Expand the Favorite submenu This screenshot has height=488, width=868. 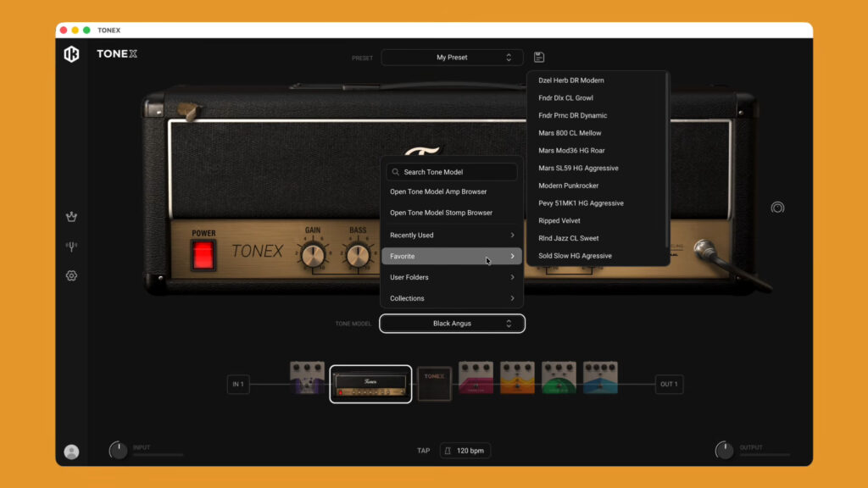[452, 256]
